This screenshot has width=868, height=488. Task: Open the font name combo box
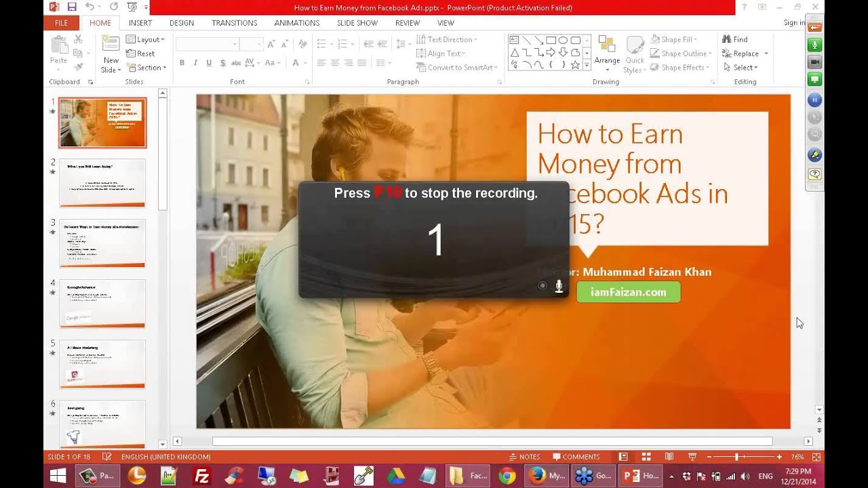pos(207,44)
